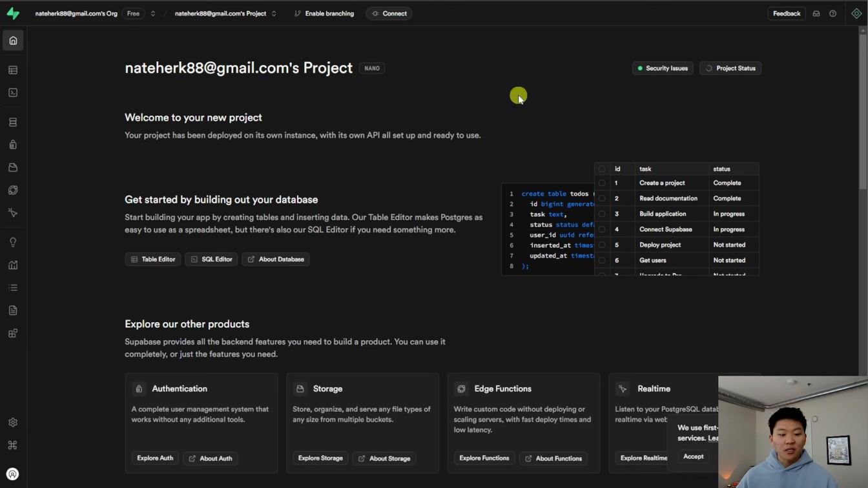This screenshot has height=488, width=868.
Task: Check the row for Deploy project
Action: click(602, 245)
